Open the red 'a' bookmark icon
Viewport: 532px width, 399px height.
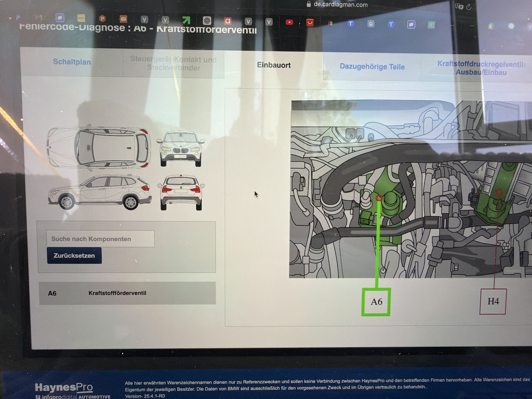coord(227,21)
